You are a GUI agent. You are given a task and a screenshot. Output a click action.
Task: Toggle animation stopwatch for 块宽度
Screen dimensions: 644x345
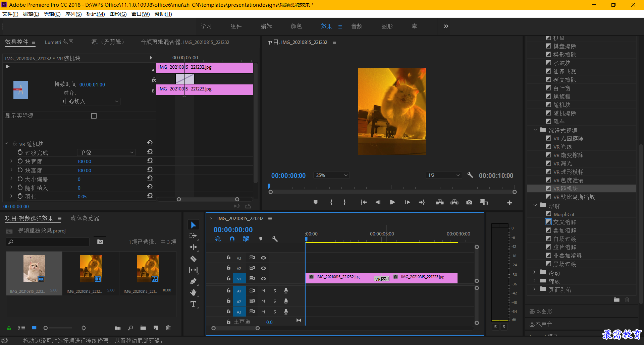coord(20,161)
